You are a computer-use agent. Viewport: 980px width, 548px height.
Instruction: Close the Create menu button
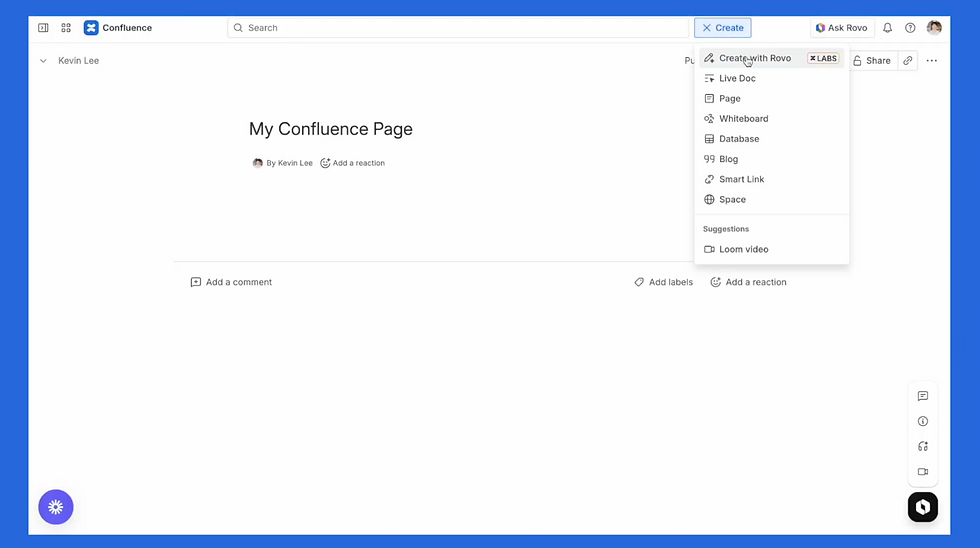[x=722, y=27]
